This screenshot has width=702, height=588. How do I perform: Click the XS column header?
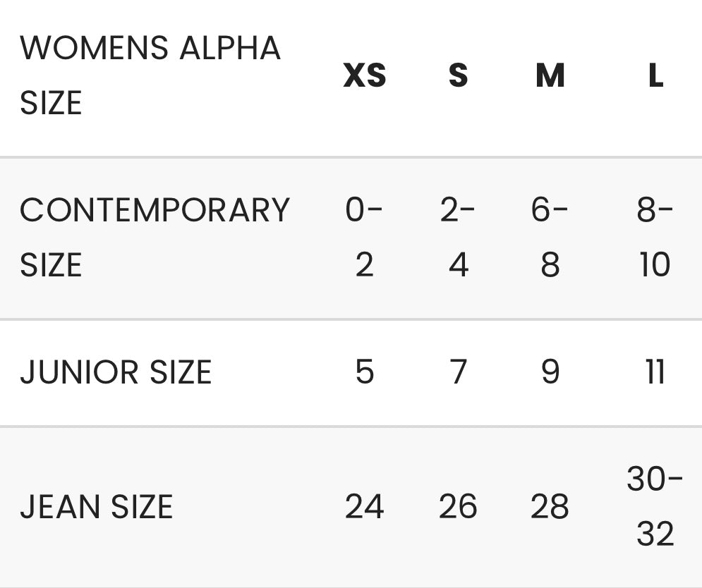pos(365,75)
